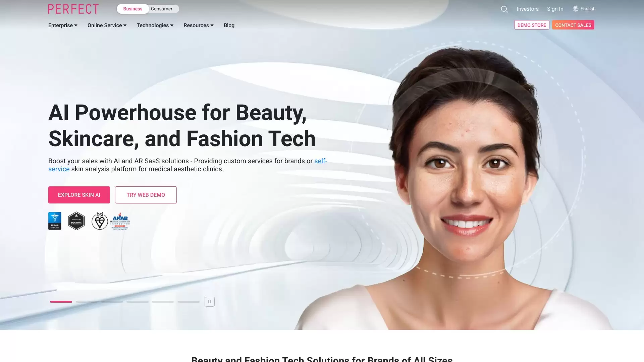The width and height of the screenshot is (644, 362).
Task: Jump to the third carousel slide indicator
Action: tap(112, 302)
